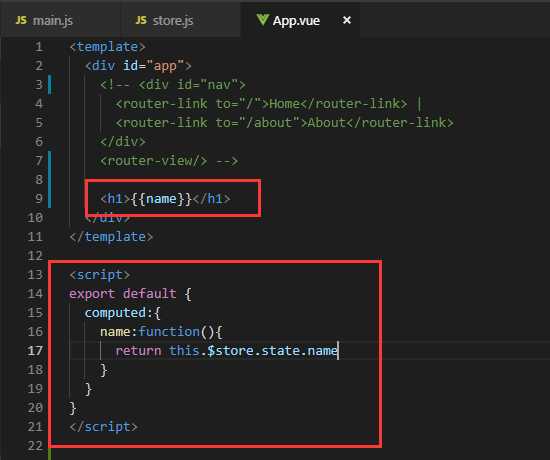Click the JS icon on store.js tab

pyautogui.click(x=141, y=20)
